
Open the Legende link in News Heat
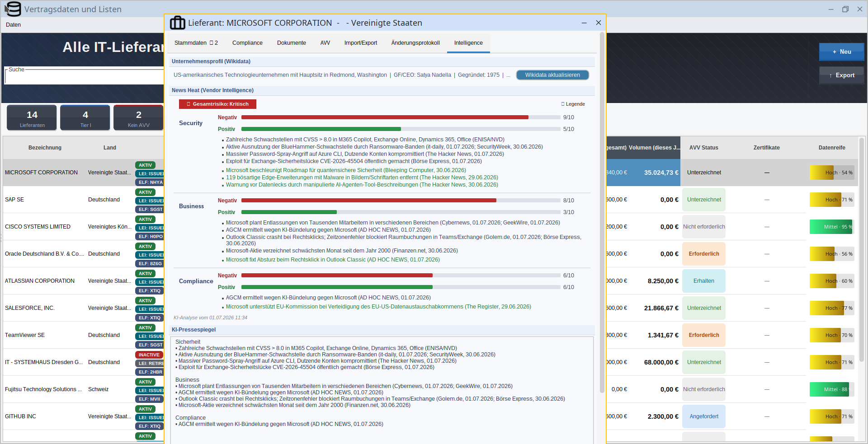tap(573, 104)
